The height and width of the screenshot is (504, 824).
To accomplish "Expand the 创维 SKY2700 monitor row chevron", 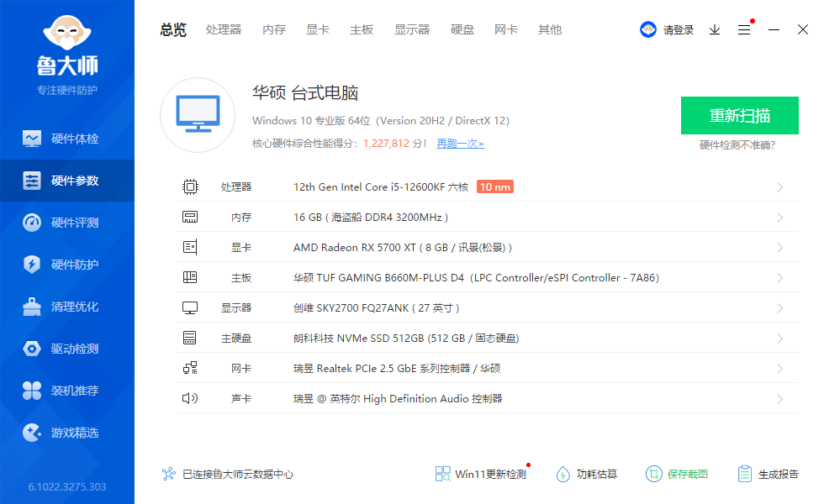I will point(780,308).
